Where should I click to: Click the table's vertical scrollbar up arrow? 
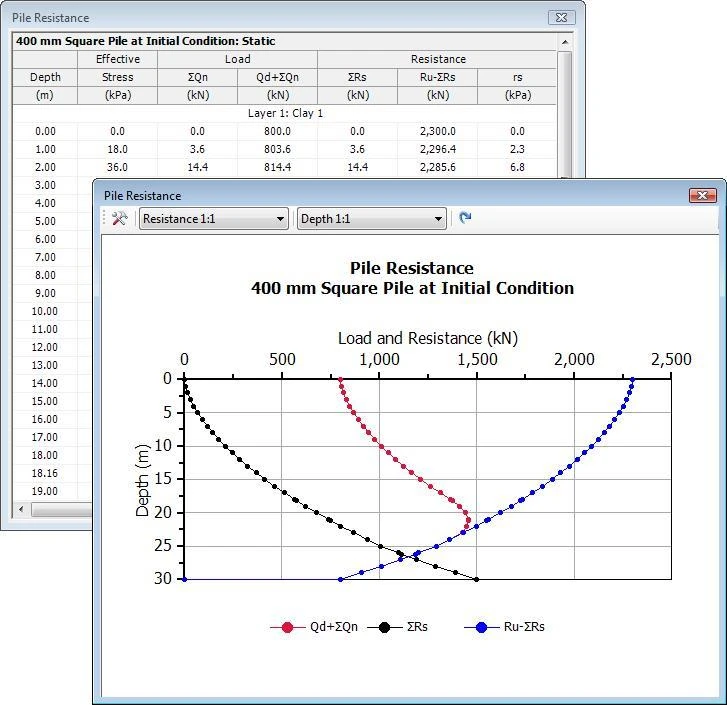tap(565, 43)
